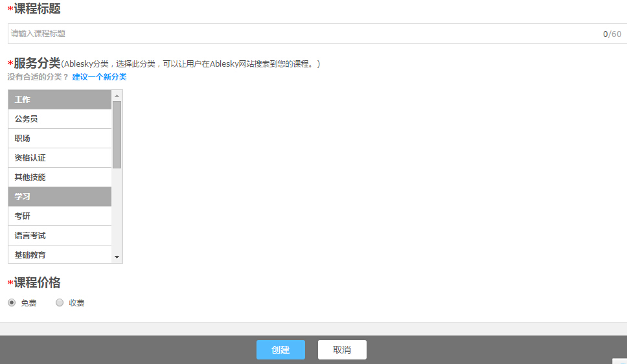Image resolution: width=627 pixels, height=364 pixels.
Task: Select the 免费 radio button
Action: tap(12, 302)
